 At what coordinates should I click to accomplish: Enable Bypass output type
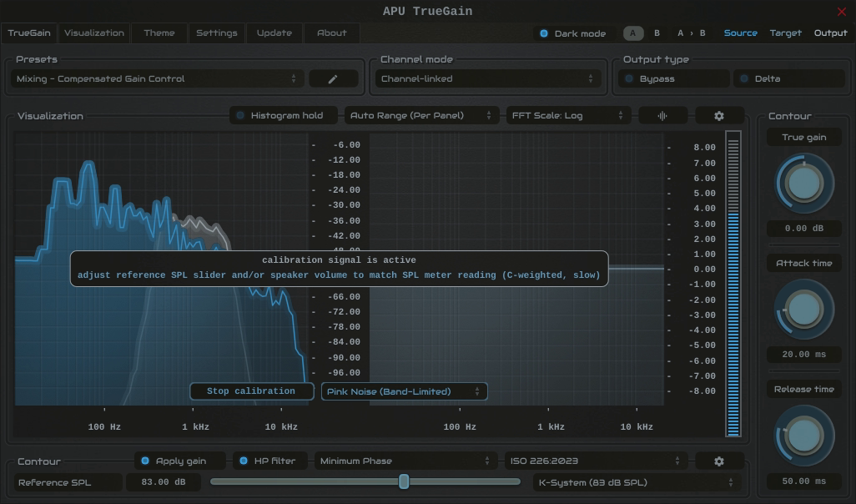click(x=673, y=79)
